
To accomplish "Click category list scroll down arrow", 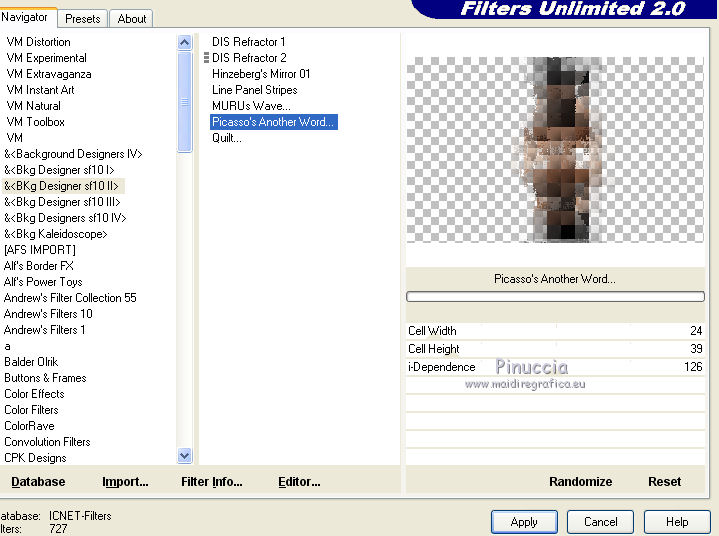I will point(184,456).
